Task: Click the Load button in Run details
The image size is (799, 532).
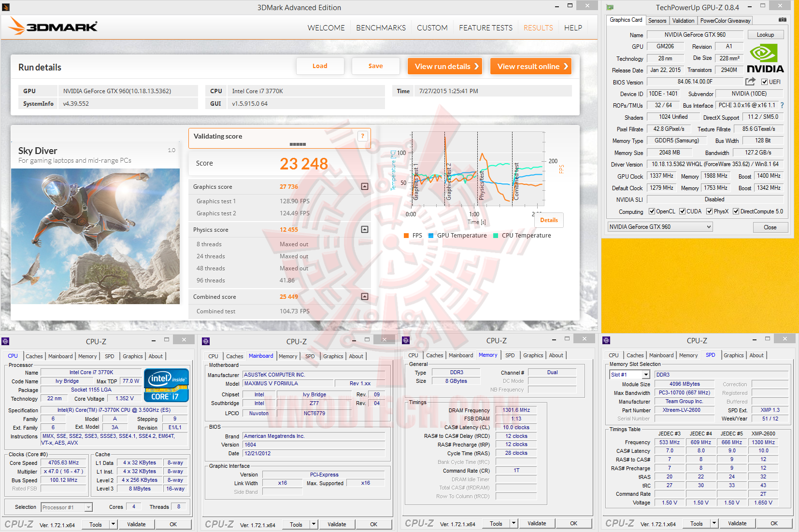Action: (320, 66)
